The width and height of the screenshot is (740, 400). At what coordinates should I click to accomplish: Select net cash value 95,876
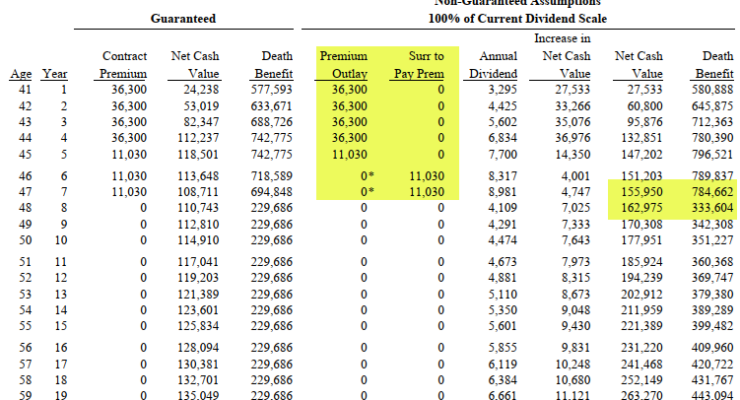tap(645, 122)
